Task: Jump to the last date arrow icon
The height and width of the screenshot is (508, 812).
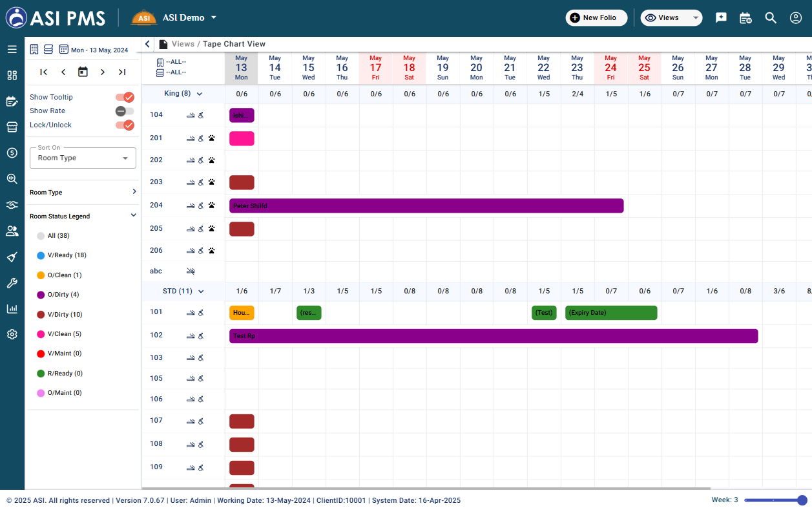Action: [122, 72]
